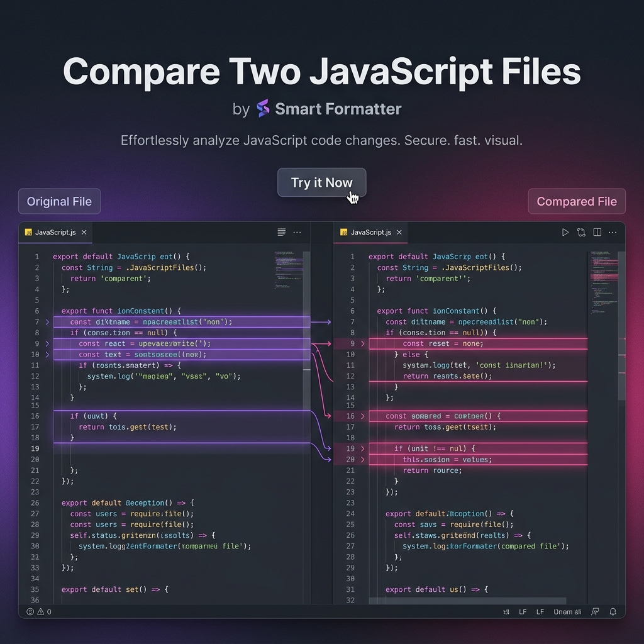The height and width of the screenshot is (644, 644).
Task: Click the JS file icon in right tab
Action: click(344, 232)
